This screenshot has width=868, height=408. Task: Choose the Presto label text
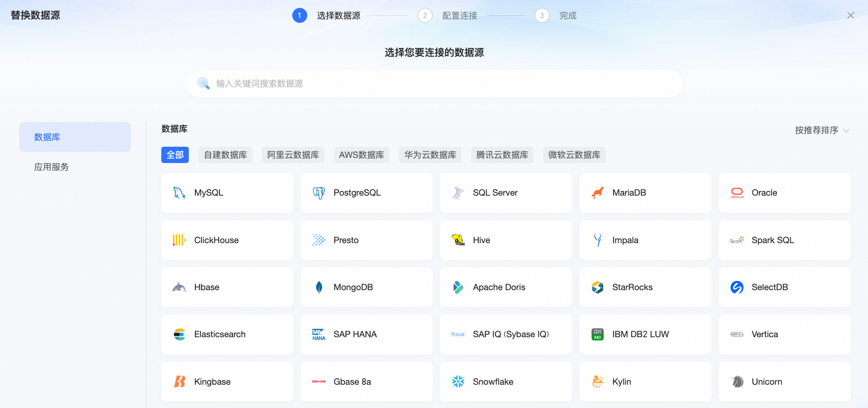click(x=346, y=240)
